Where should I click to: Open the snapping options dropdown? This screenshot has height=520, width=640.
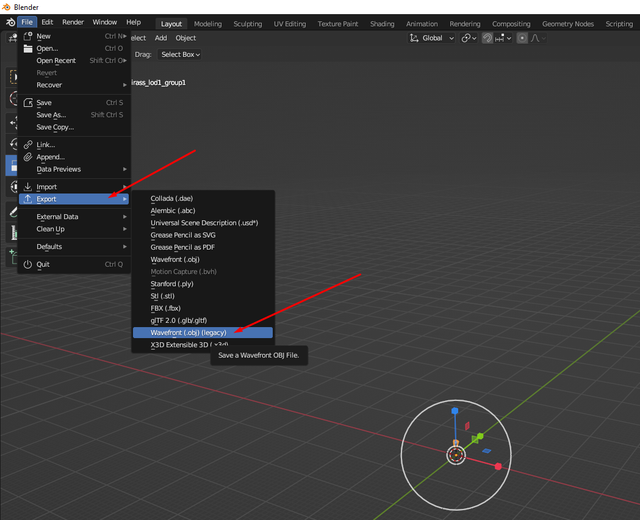pos(503,38)
